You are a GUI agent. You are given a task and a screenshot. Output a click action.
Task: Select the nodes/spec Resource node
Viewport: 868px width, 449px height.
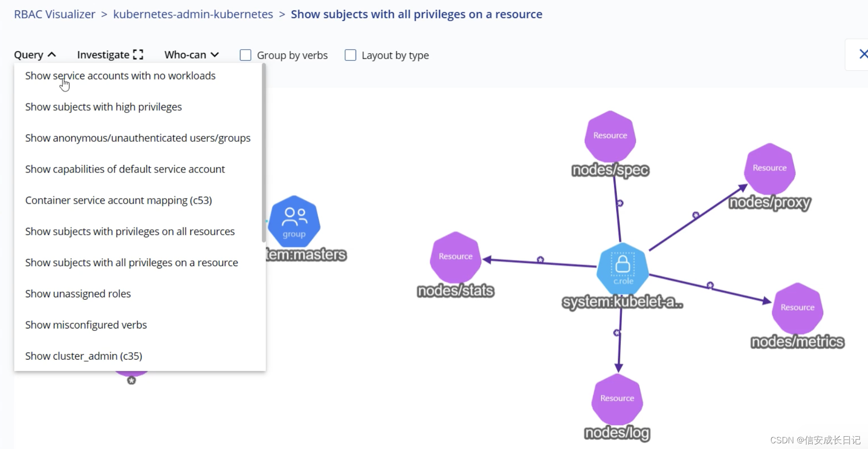point(610,136)
